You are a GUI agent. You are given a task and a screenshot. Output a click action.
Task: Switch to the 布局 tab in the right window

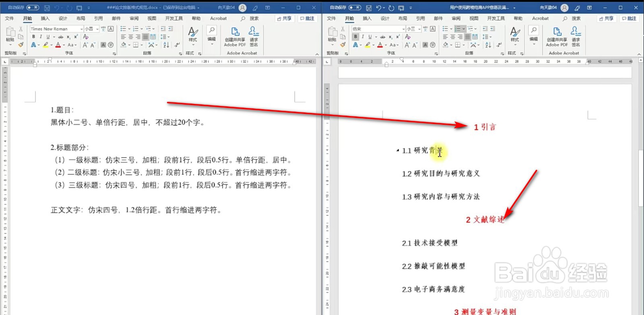click(403, 19)
